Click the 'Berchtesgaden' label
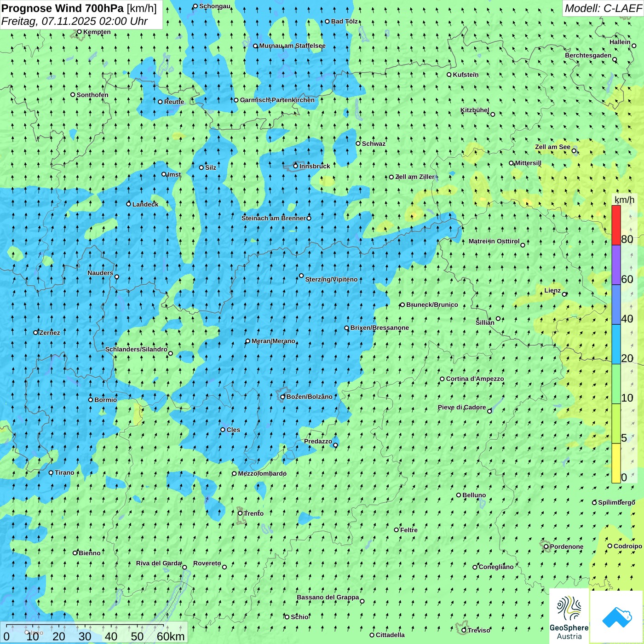The image size is (644, 644). click(x=588, y=56)
